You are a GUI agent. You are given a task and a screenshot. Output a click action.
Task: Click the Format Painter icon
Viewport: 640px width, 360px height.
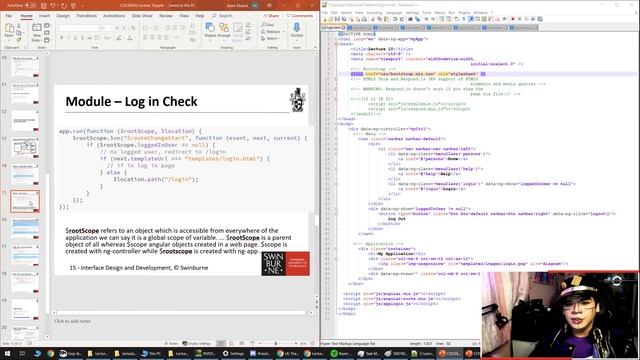coord(19,40)
